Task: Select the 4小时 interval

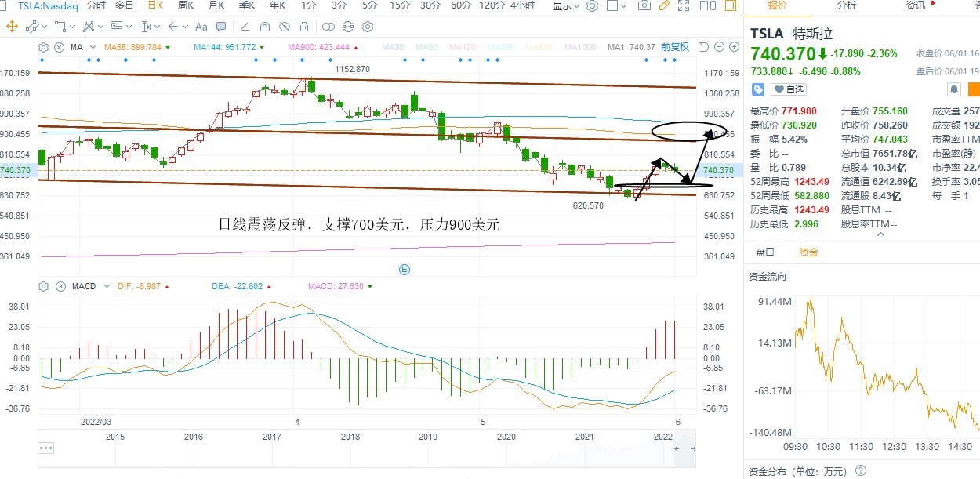Action: (x=522, y=5)
